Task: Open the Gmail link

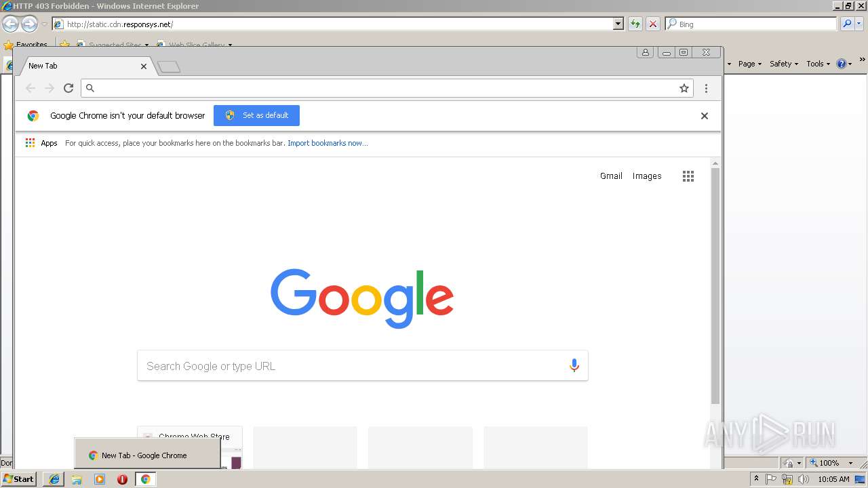Action: 611,176
